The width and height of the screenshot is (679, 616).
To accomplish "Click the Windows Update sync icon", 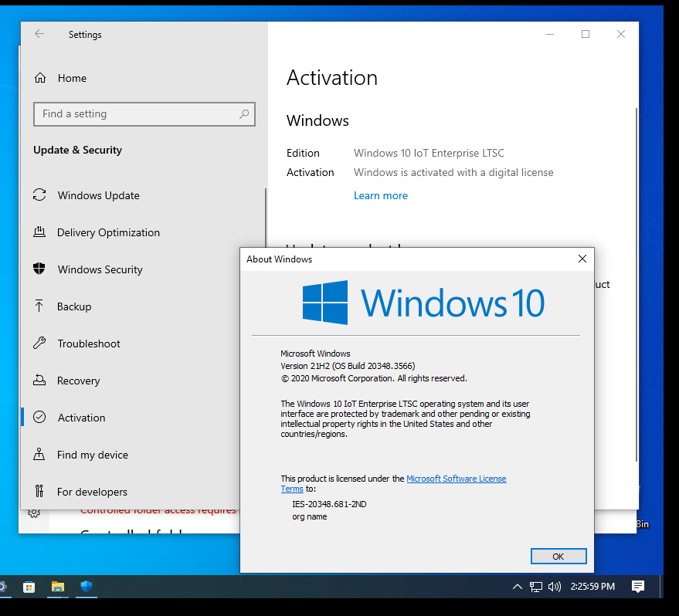I will point(39,195).
